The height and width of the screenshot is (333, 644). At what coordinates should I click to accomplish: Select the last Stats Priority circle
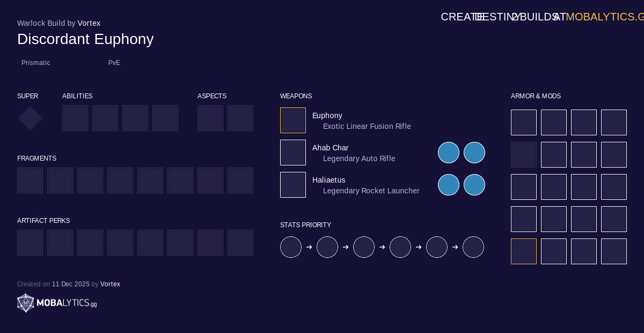point(473,247)
